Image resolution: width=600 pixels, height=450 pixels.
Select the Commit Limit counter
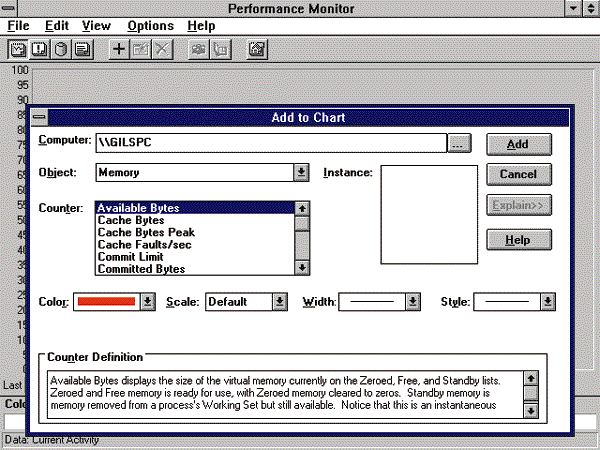pyautogui.click(x=195, y=257)
